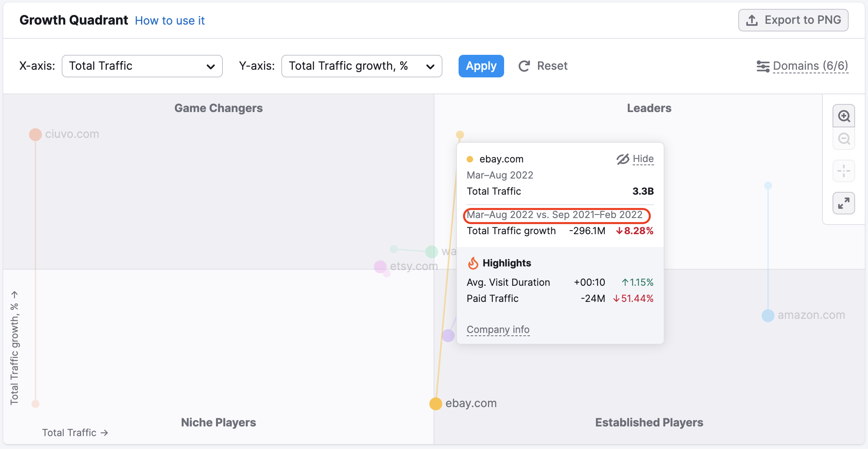Image resolution: width=868 pixels, height=449 pixels.
Task: Click the Niche Players quadrant label
Action: [218, 422]
